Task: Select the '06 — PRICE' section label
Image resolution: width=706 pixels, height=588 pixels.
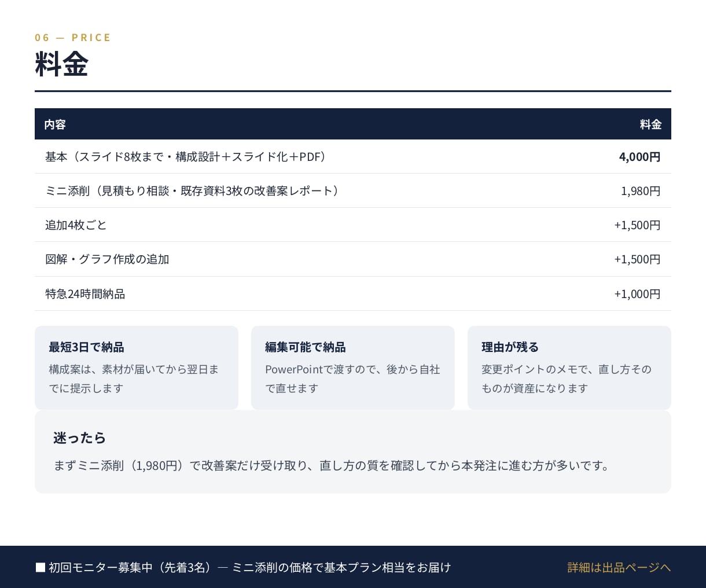Action: (x=73, y=38)
